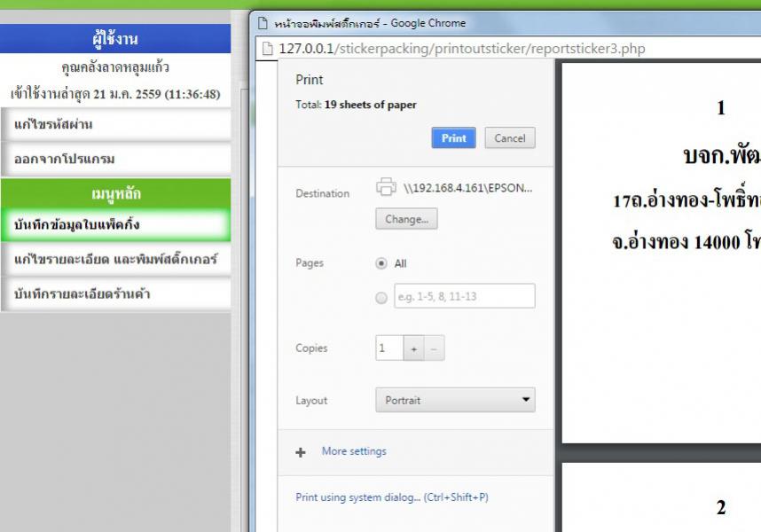Click the user name คุณคลังลาดหลุมแก้ว
761x532 pixels.
pos(115,66)
